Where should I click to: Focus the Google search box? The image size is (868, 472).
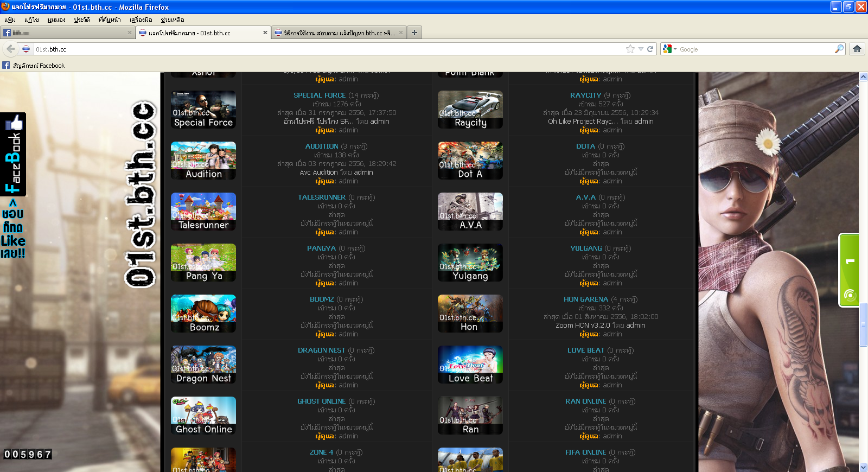(756, 49)
